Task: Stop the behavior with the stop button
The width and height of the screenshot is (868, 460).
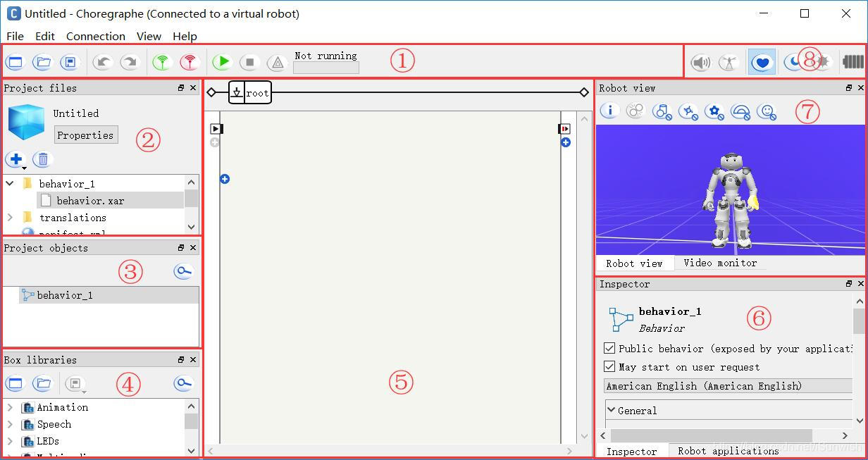Action: [249, 62]
